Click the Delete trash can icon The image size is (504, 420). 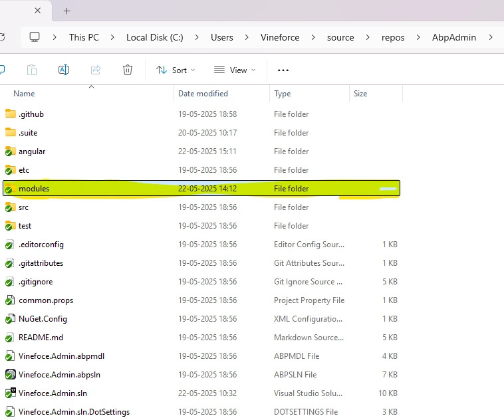coord(128,70)
